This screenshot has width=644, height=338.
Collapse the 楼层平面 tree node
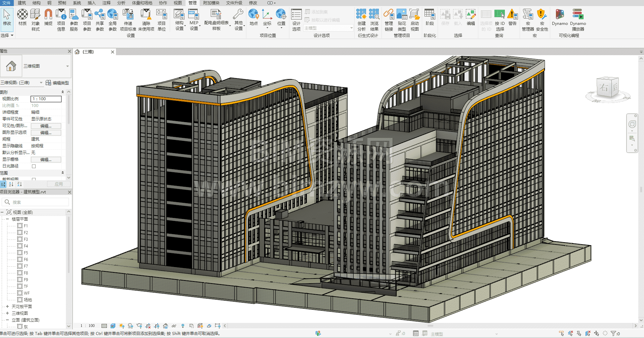pos(7,219)
